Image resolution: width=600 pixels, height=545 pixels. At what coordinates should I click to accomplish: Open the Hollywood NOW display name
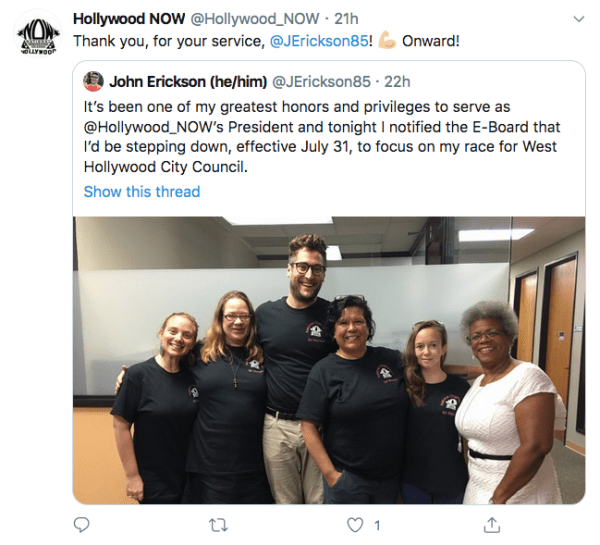pos(129,19)
